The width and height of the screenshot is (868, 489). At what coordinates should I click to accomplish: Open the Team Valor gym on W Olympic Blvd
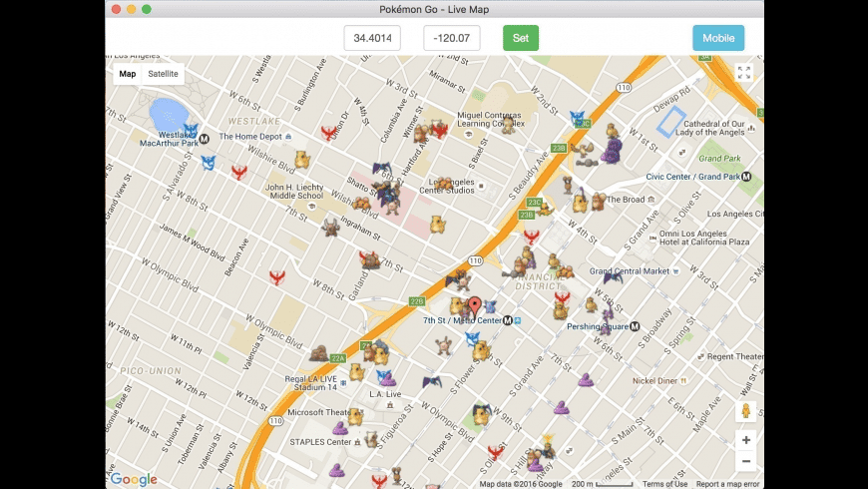(x=277, y=276)
